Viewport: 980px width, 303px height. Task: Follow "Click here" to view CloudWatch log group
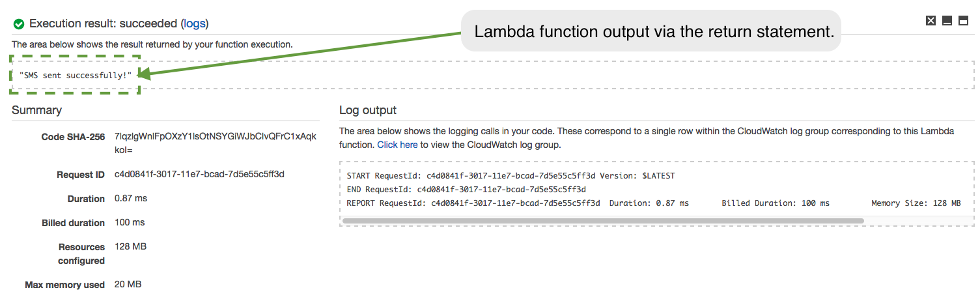tap(397, 145)
